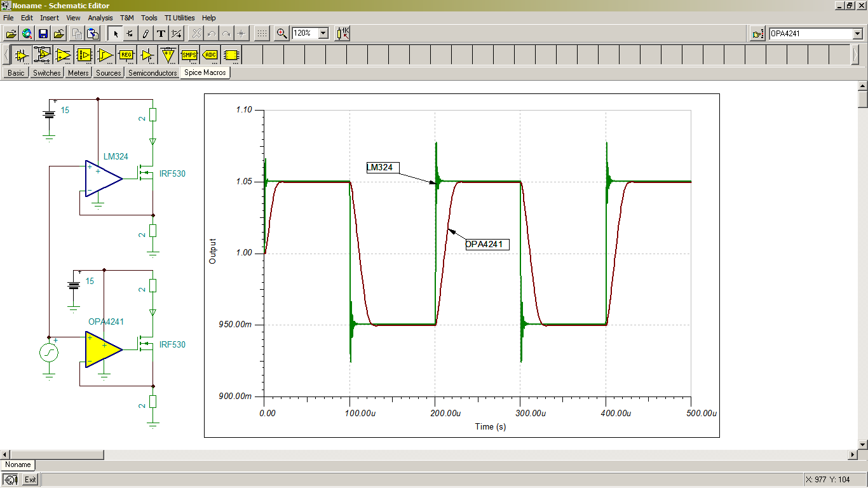Pick the difference amplifier macro icon
Screen dimensions: 868x488
tap(43, 55)
